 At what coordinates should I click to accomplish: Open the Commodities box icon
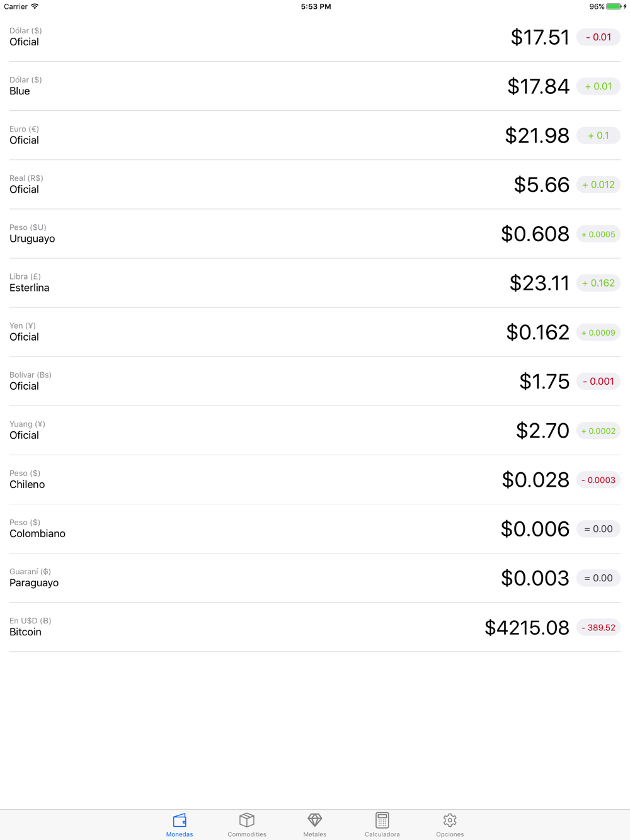click(247, 820)
